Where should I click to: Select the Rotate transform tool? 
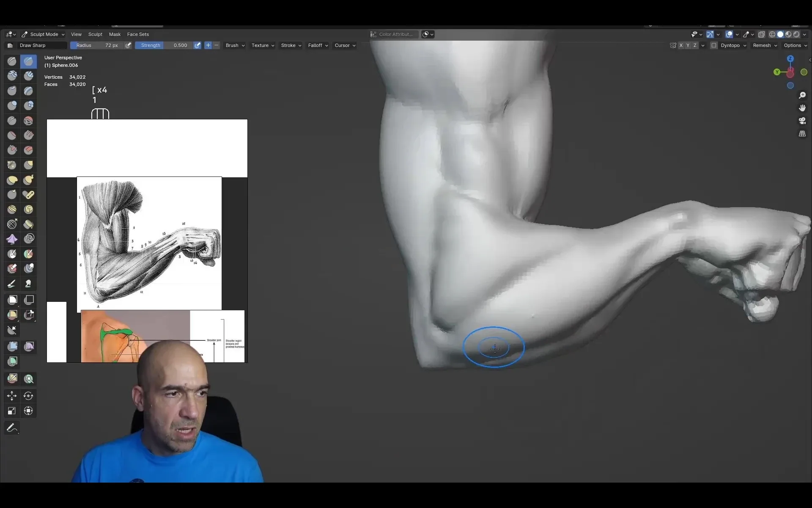(x=28, y=396)
